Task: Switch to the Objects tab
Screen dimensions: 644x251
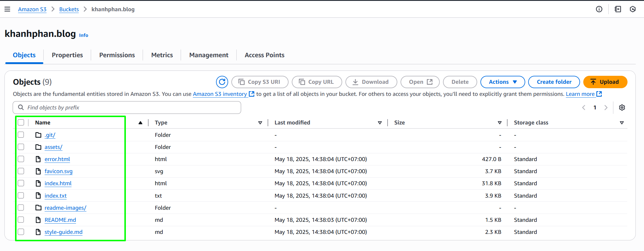Action: [x=24, y=55]
